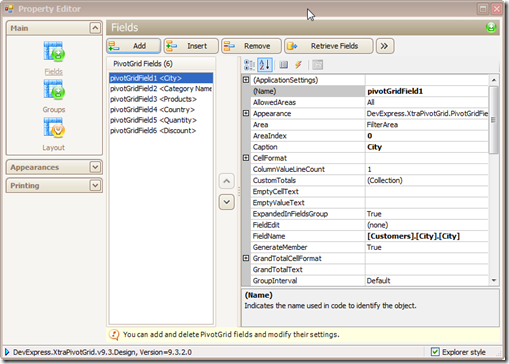The image size is (509, 364).
Task: Expand the Printing navigation group
Action: (x=95, y=185)
